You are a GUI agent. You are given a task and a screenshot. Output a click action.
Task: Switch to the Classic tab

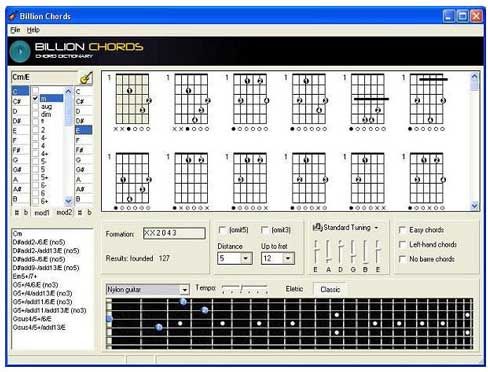(x=330, y=289)
